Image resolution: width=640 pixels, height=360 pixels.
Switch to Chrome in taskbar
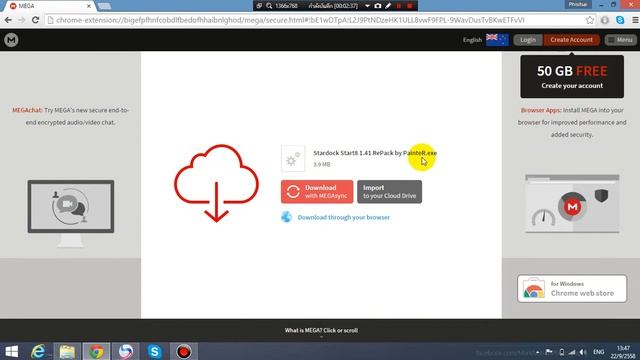[x=96, y=351]
